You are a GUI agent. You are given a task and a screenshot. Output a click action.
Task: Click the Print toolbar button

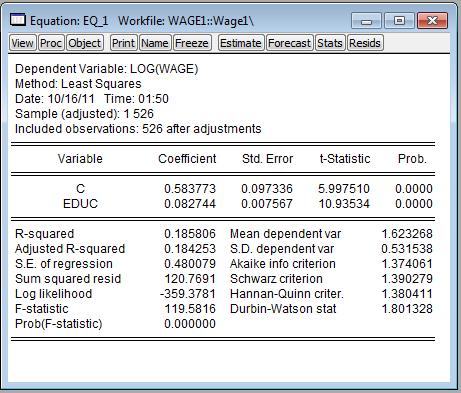point(123,43)
